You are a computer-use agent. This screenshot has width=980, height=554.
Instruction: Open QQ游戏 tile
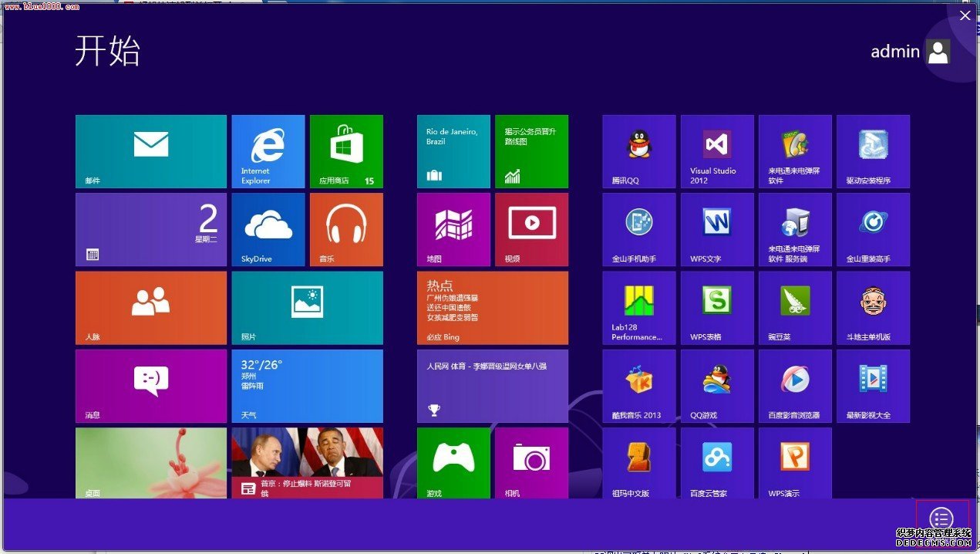click(717, 386)
